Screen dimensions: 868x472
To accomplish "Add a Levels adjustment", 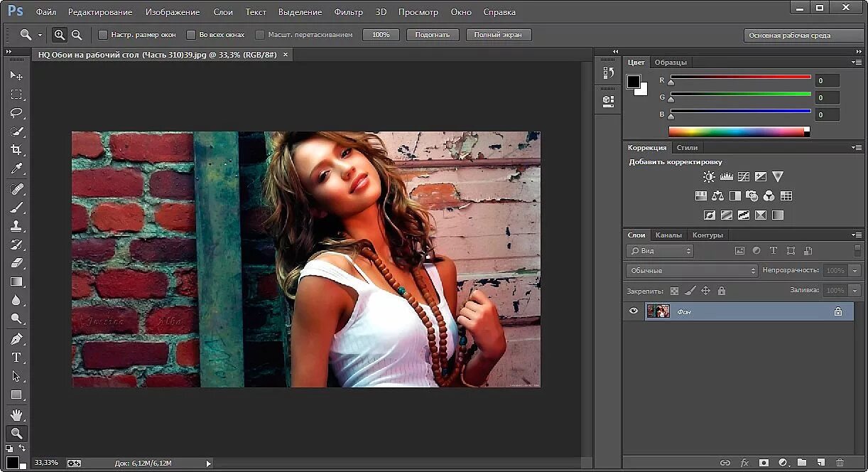I will point(726,176).
